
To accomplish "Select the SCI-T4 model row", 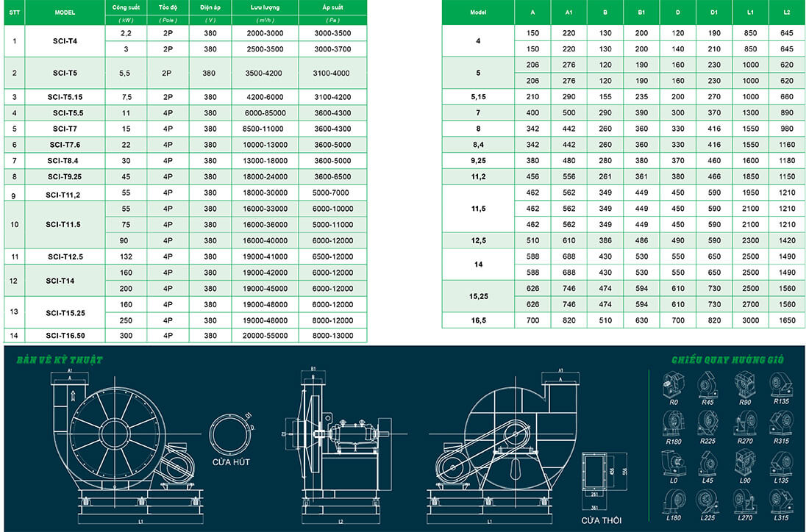I will [x=66, y=41].
